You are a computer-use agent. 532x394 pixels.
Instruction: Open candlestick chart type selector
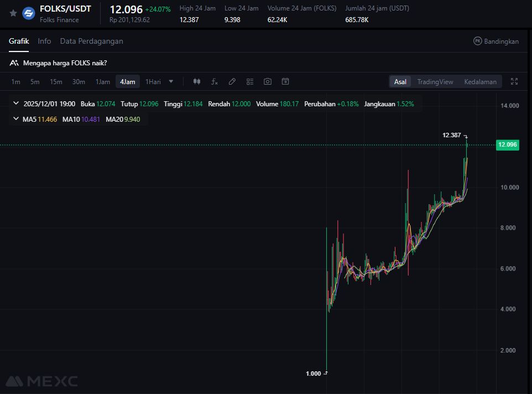[x=196, y=81]
